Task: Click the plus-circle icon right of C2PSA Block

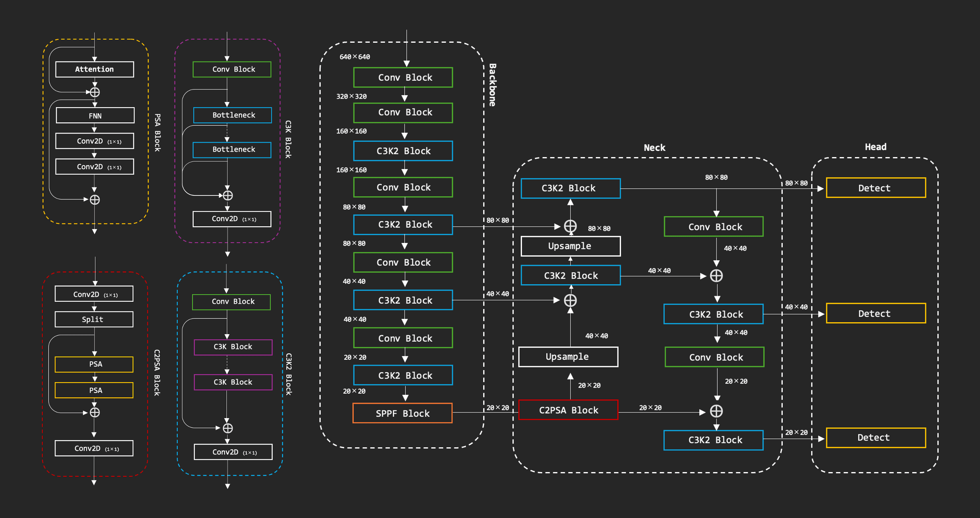Action: point(716,411)
